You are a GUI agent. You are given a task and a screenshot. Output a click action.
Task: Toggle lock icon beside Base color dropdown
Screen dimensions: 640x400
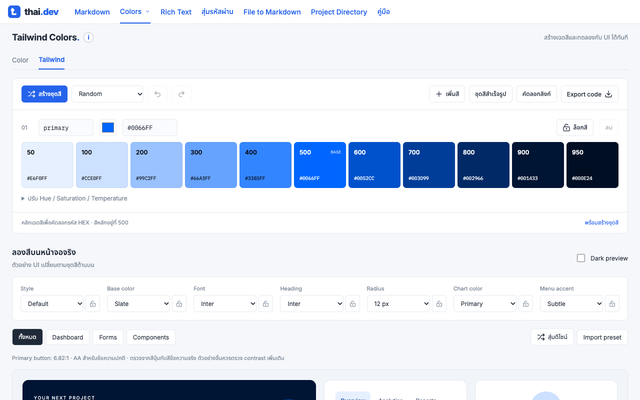179,304
